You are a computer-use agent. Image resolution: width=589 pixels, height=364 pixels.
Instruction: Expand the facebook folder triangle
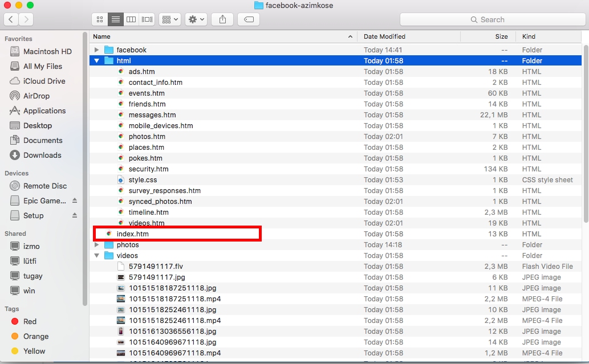tap(96, 50)
